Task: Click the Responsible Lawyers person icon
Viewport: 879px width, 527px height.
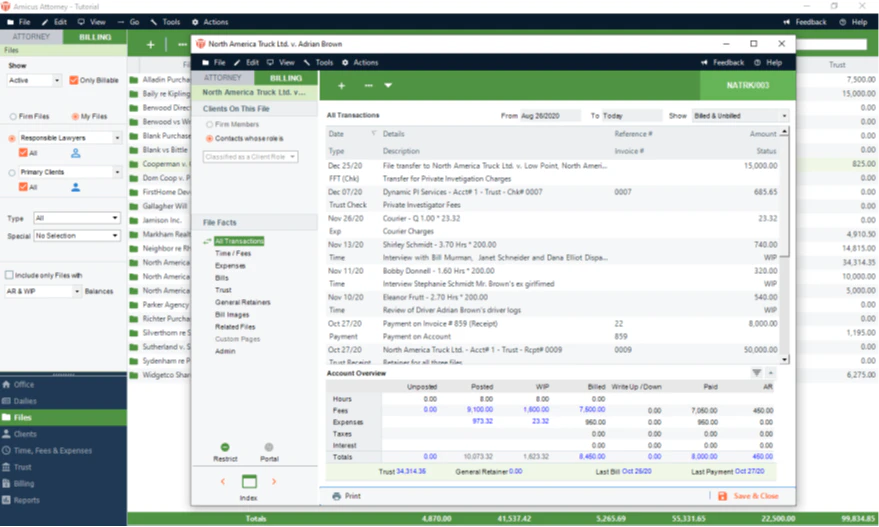Action: 76,153
